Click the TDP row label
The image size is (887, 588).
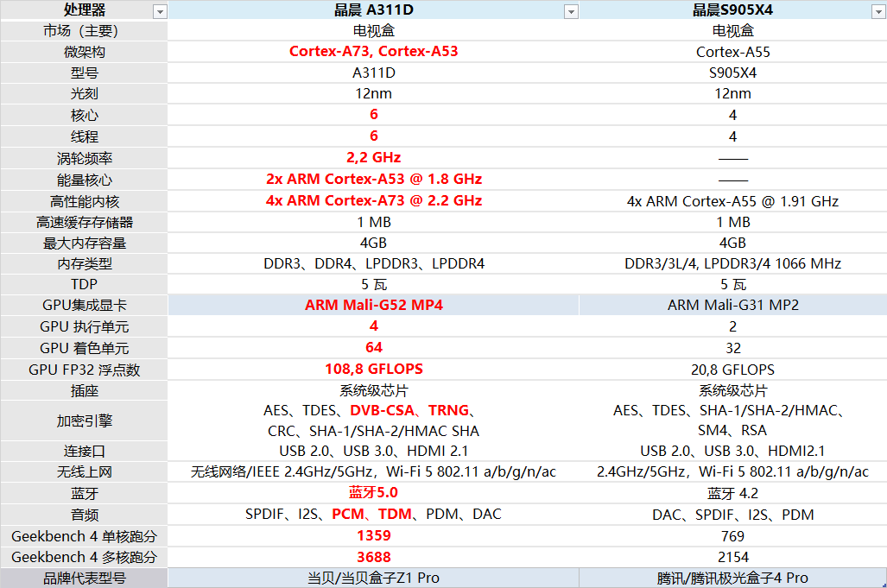(84, 284)
